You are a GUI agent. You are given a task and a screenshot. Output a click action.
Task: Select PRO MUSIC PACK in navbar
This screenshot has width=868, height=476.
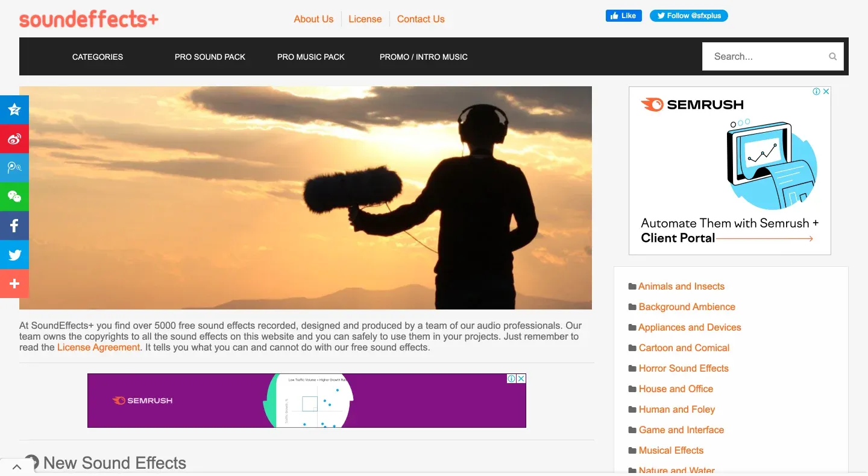pos(310,57)
